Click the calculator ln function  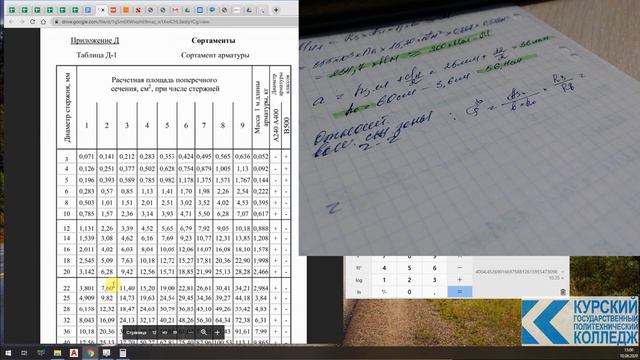click(359, 292)
